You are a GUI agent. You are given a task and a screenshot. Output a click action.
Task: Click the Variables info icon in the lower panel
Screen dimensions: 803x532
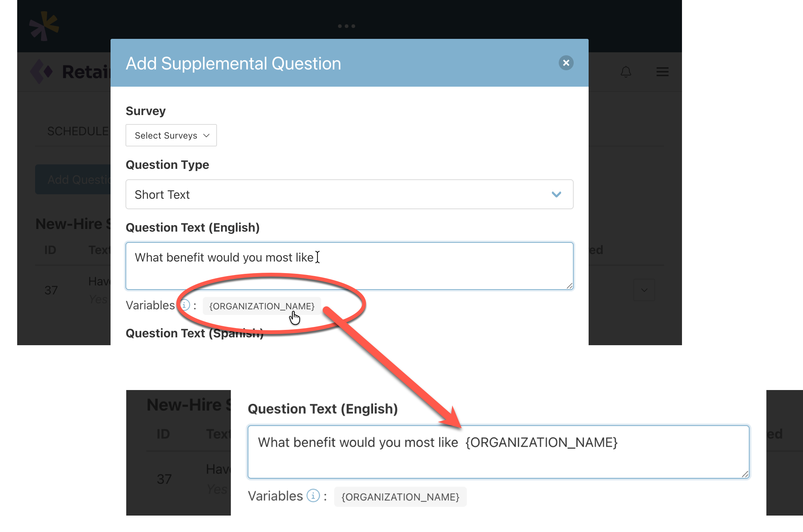tap(313, 496)
